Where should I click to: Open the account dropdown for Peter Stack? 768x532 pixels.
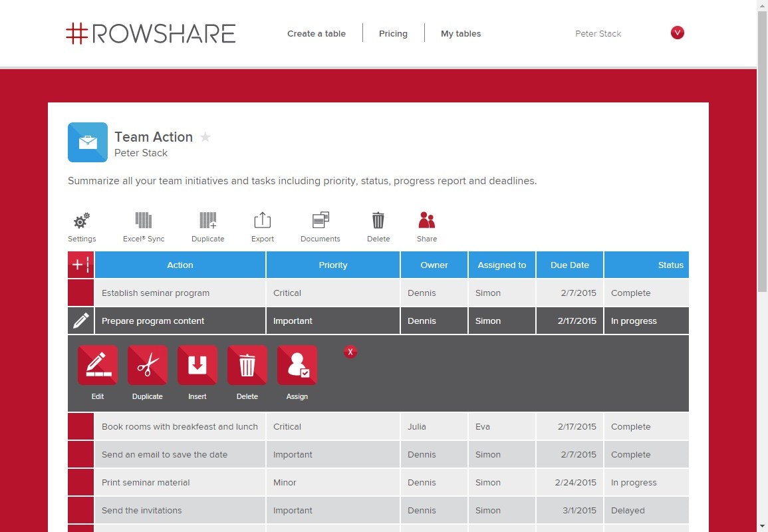point(677,32)
